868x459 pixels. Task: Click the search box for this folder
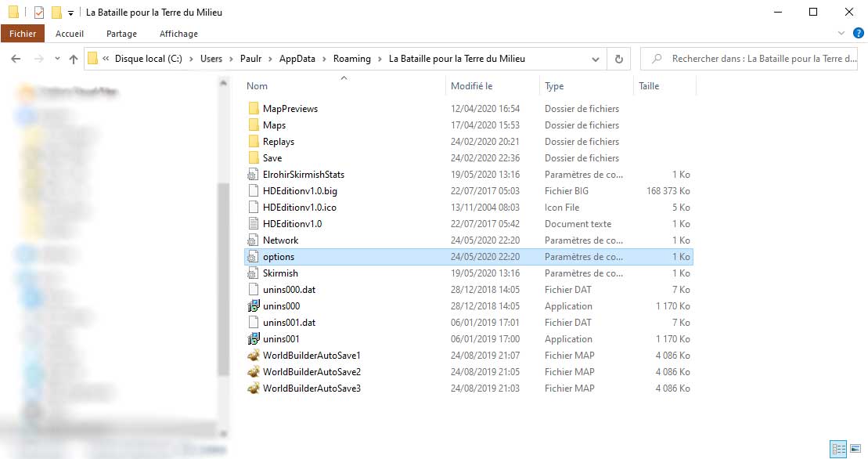tap(748, 59)
